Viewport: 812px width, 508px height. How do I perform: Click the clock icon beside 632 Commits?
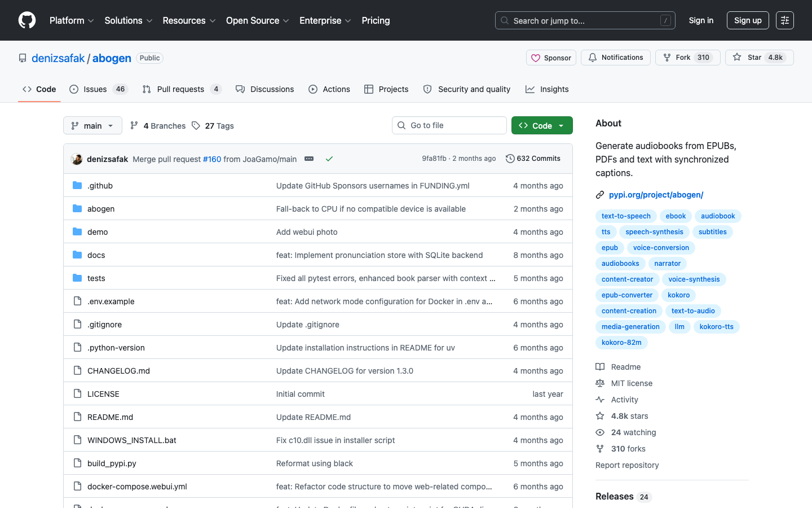[x=510, y=159]
